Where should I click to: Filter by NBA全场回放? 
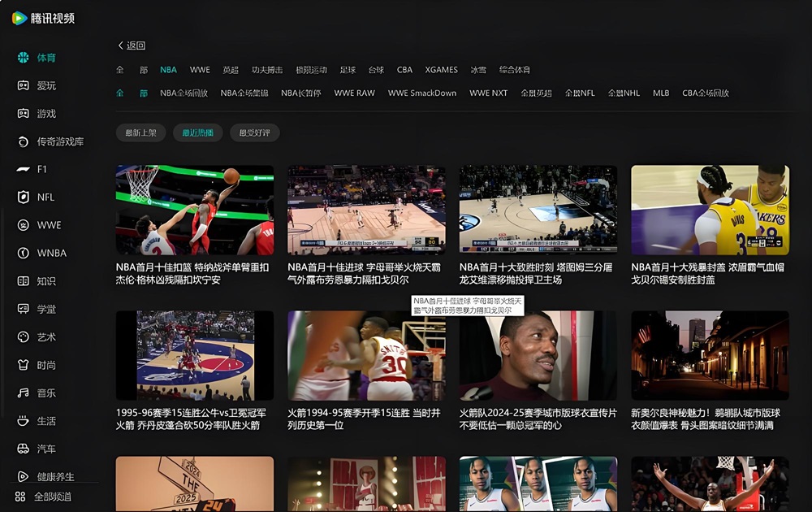[184, 93]
